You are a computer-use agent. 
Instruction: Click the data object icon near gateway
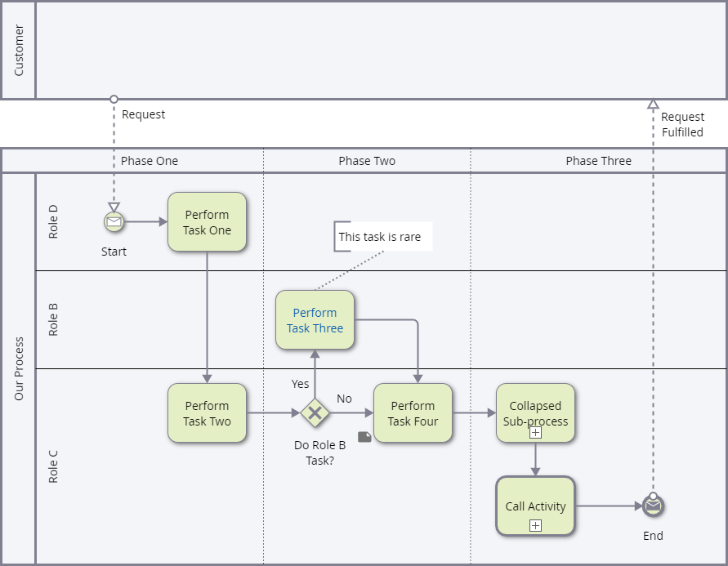[x=364, y=438]
